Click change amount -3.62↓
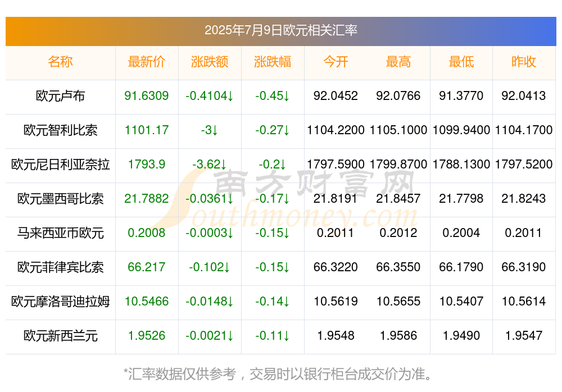 (210, 164)
